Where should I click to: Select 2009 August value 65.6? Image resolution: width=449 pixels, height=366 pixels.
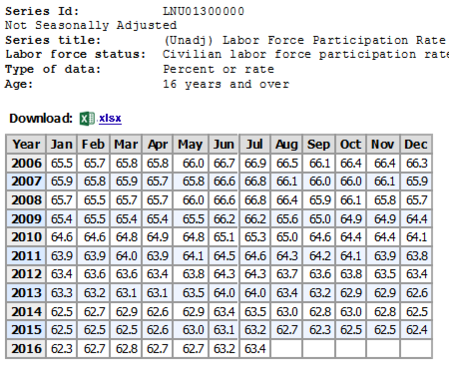tap(287, 219)
